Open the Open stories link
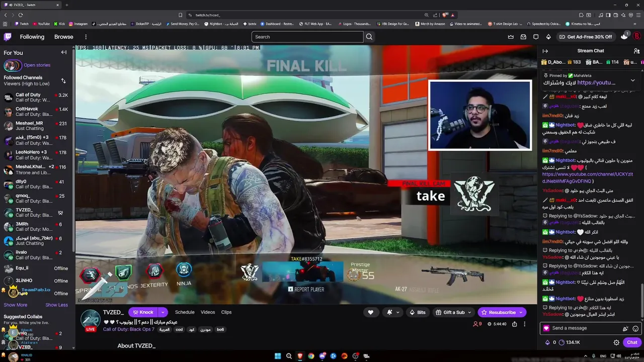 (37, 65)
